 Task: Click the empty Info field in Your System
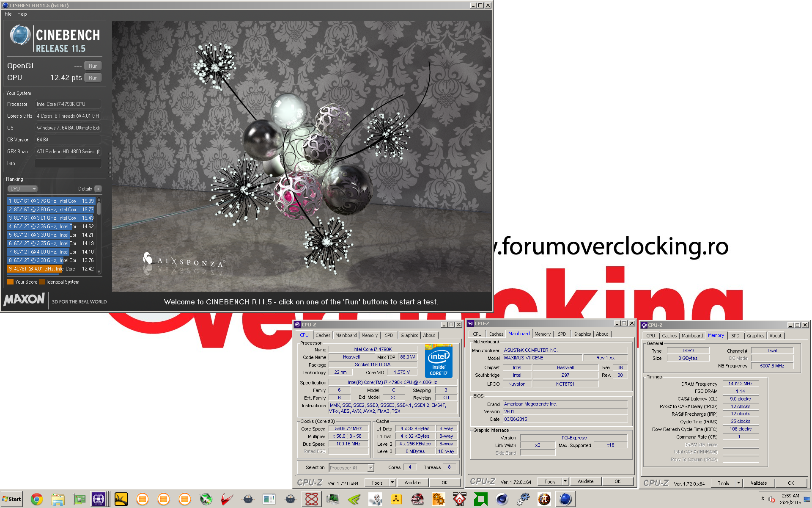pyautogui.click(x=68, y=163)
